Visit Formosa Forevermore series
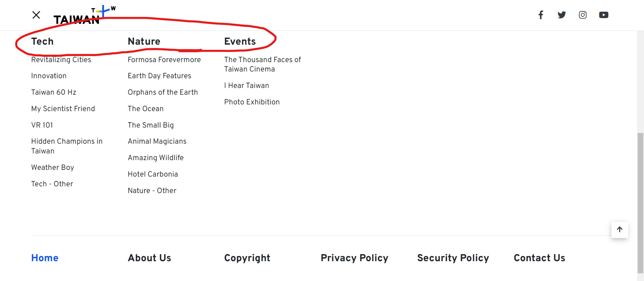 164,59
